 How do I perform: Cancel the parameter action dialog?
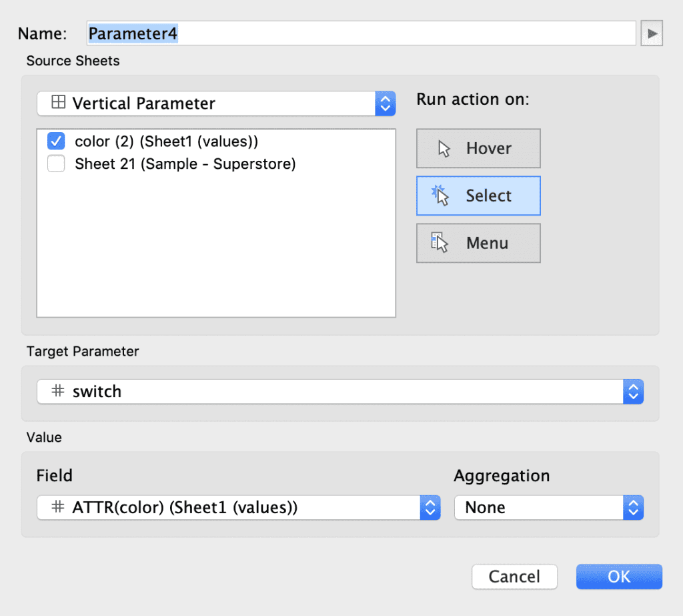[514, 577]
